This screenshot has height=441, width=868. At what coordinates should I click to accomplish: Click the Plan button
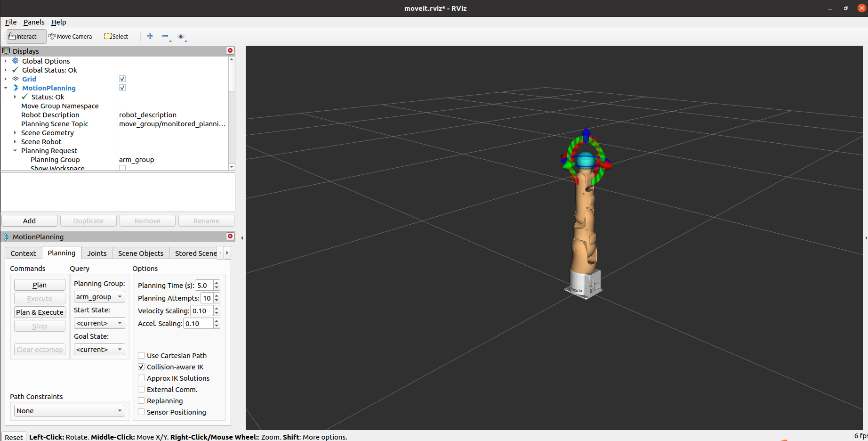click(40, 285)
